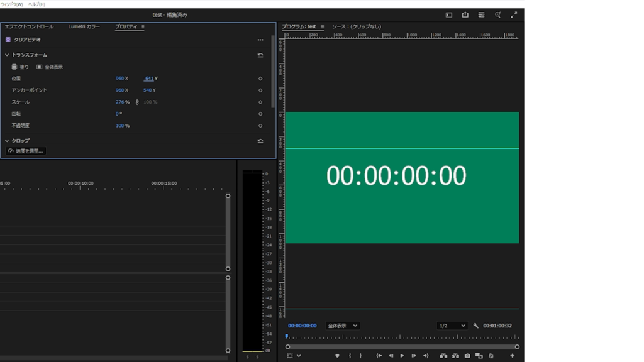
Task: Click the 速度を調整... button
Action: [x=25, y=151]
